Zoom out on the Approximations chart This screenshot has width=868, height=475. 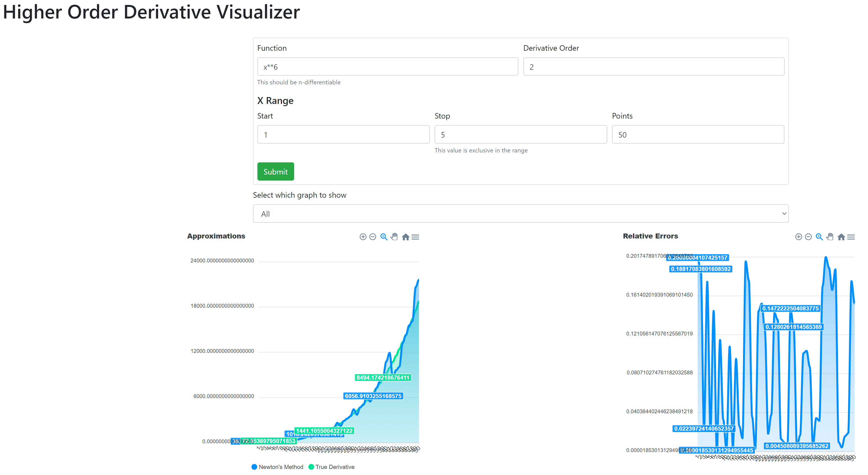pyautogui.click(x=373, y=237)
